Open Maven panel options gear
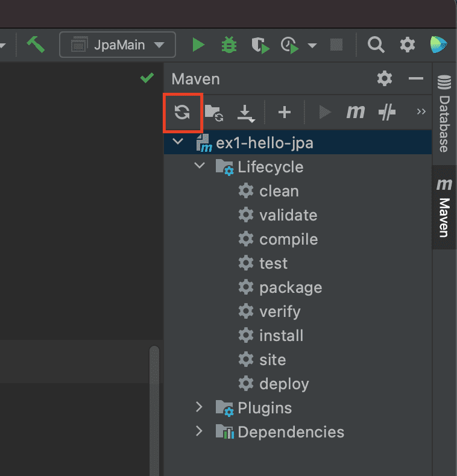Image resolution: width=457 pixels, height=476 pixels. click(x=385, y=78)
